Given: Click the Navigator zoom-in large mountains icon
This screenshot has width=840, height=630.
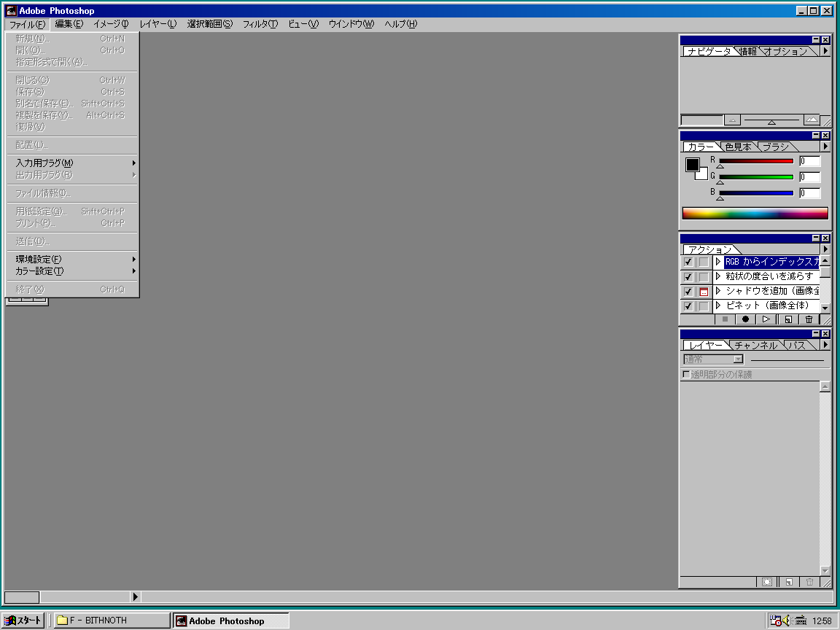Looking at the screenshot, I should coord(812,120).
